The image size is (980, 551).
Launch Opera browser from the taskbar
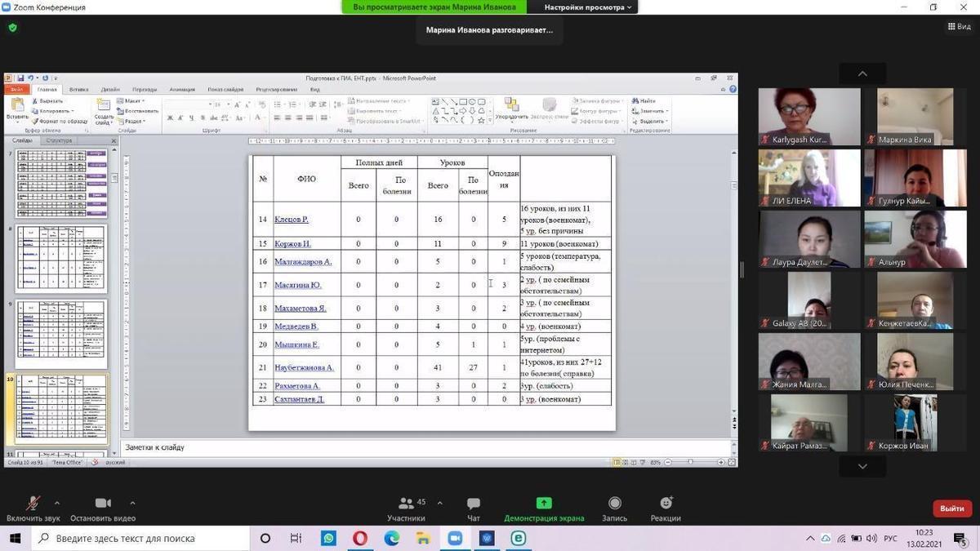pos(360,538)
